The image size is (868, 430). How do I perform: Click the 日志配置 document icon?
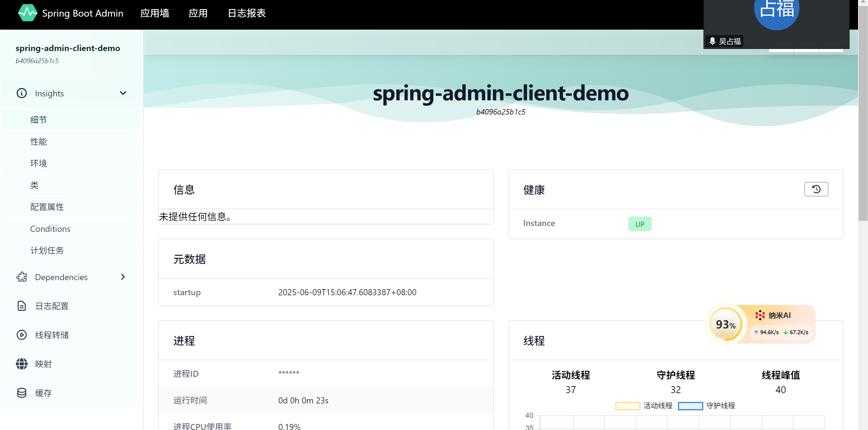[21, 306]
